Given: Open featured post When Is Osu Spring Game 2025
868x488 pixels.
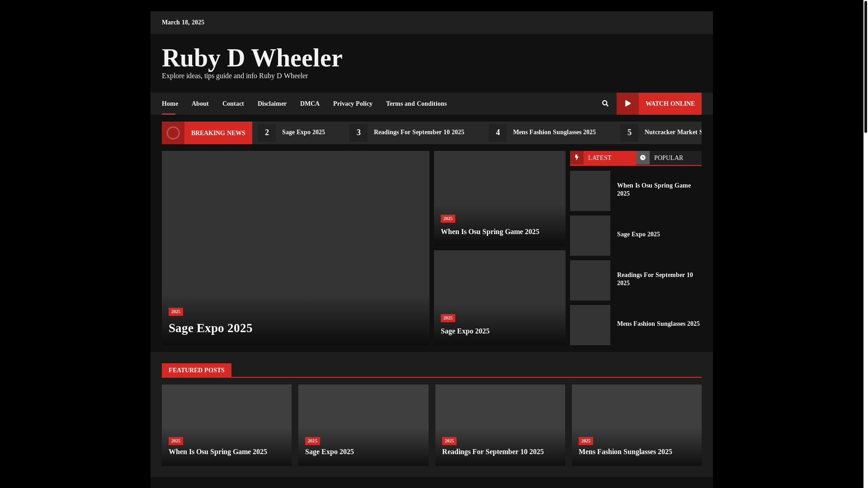Looking at the screenshot, I should (218, 452).
